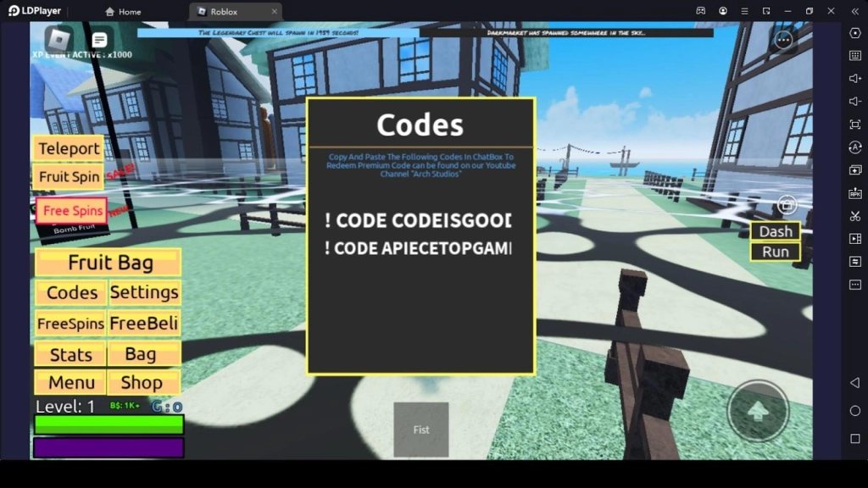The height and width of the screenshot is (488, 868).
Task: Open the Roblox menu logo icon
Action: (58, 39)
